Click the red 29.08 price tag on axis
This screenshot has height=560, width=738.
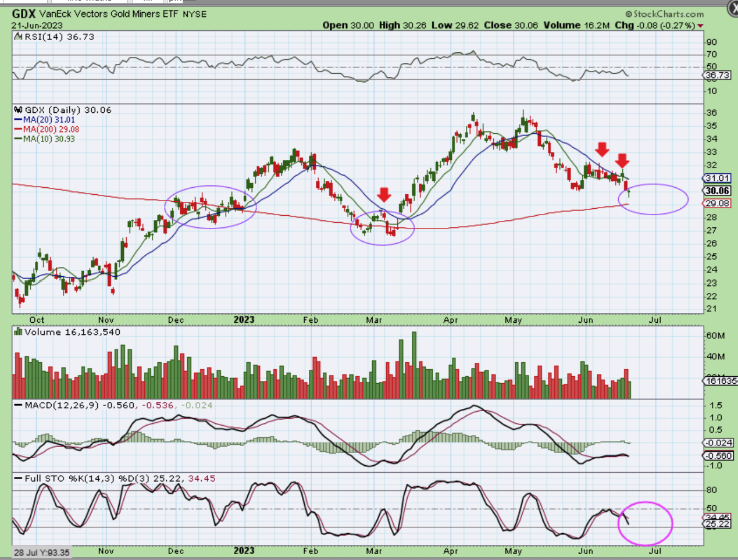[x=717, y=204]
